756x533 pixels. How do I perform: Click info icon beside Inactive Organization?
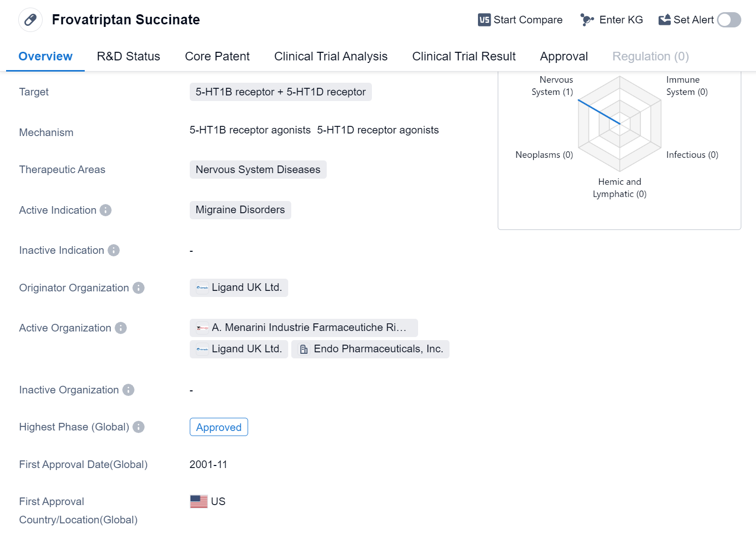click(128, 390)
